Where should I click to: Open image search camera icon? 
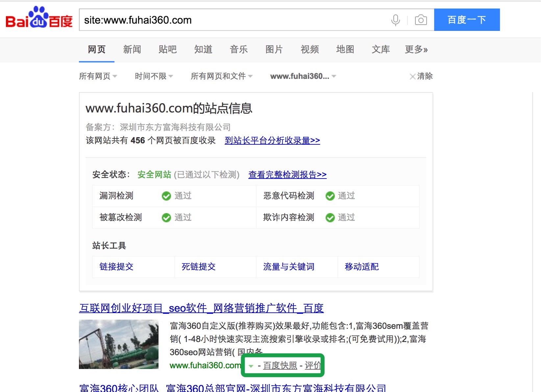pos(421,20)
